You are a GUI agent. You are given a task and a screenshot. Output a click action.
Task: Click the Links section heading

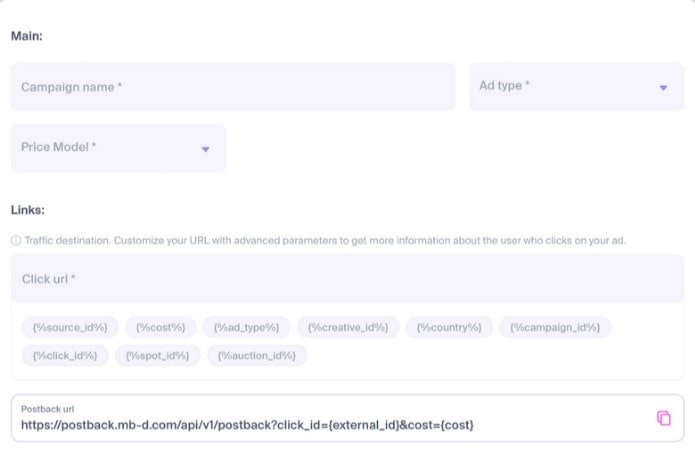[28, 210]
